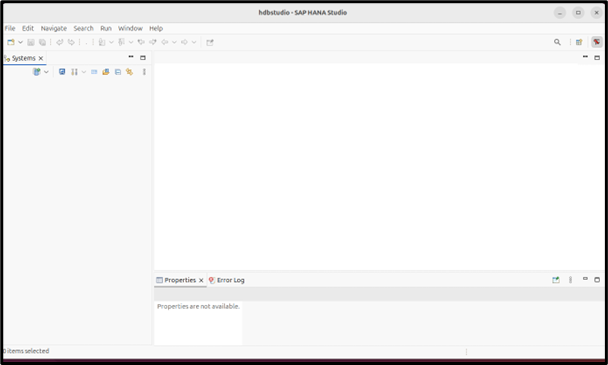
Task: Close the SAP HANA Studio window
Action: pos(596,13)
